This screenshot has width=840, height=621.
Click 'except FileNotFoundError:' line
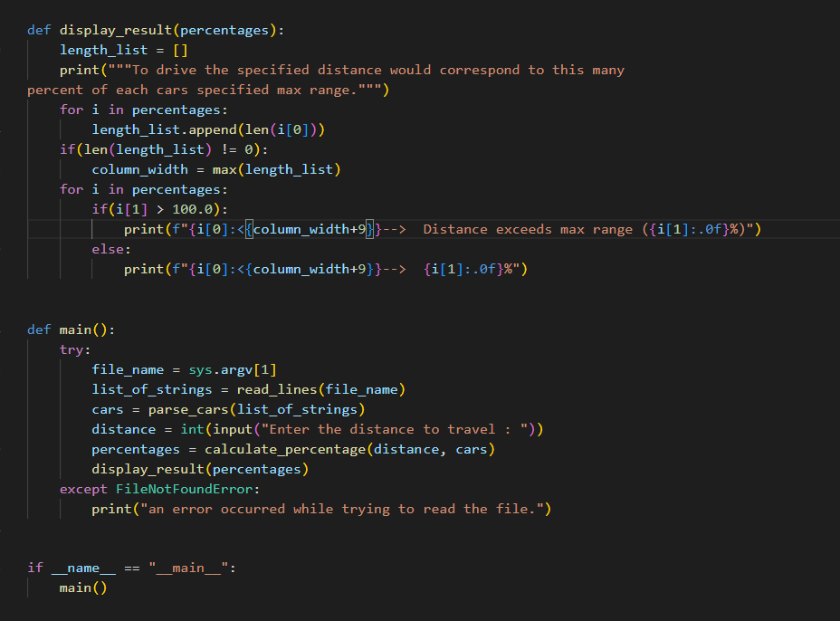(x=159, y=489)
